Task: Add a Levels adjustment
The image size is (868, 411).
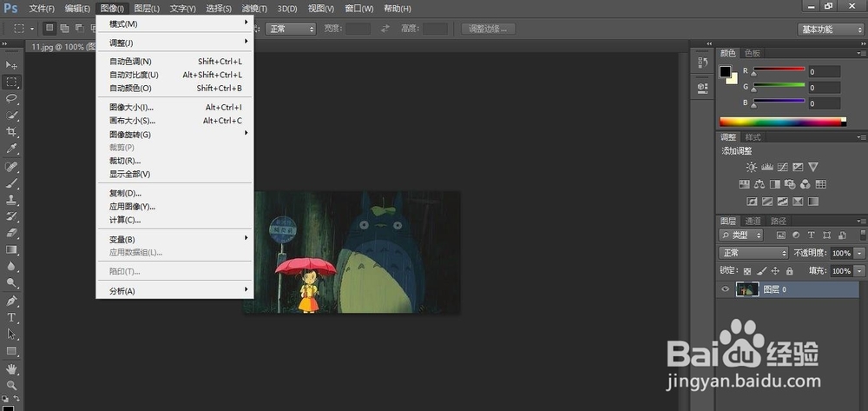Action: 766,167
